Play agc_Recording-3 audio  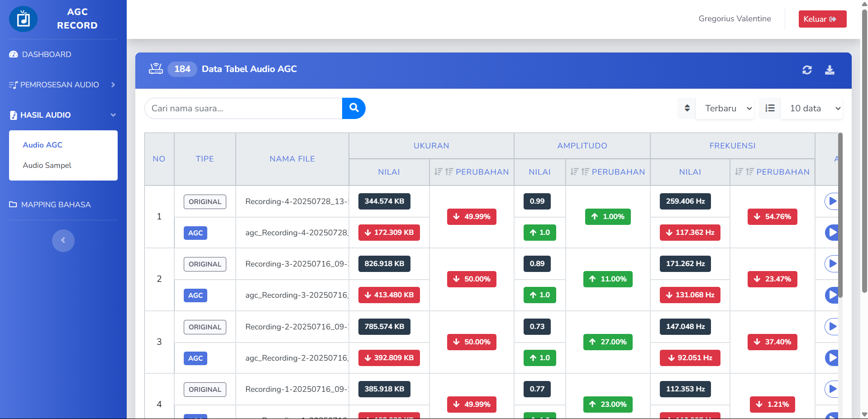pos(831,295)
